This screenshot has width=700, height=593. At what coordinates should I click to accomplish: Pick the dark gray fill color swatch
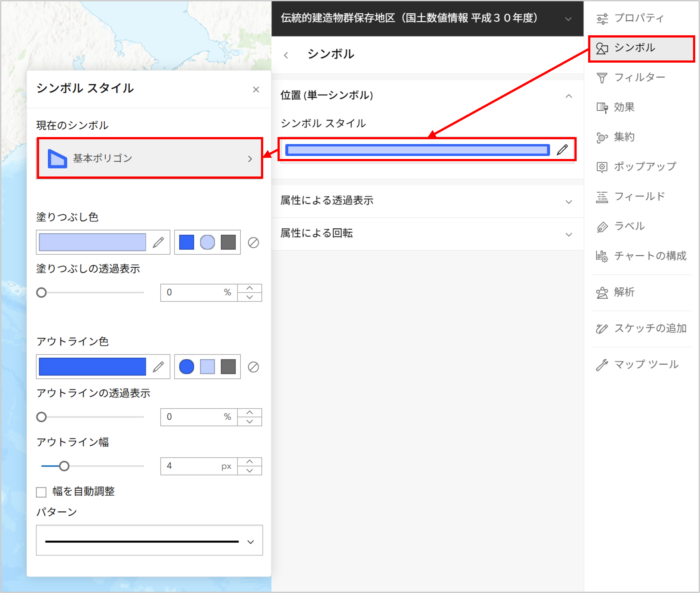(228, 242)
